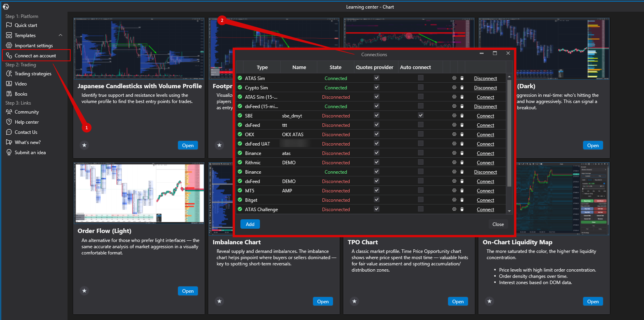644x320 pixels.
Task: Connect the SBE connection
Action: pyautogui.click(x=486, y=116)
